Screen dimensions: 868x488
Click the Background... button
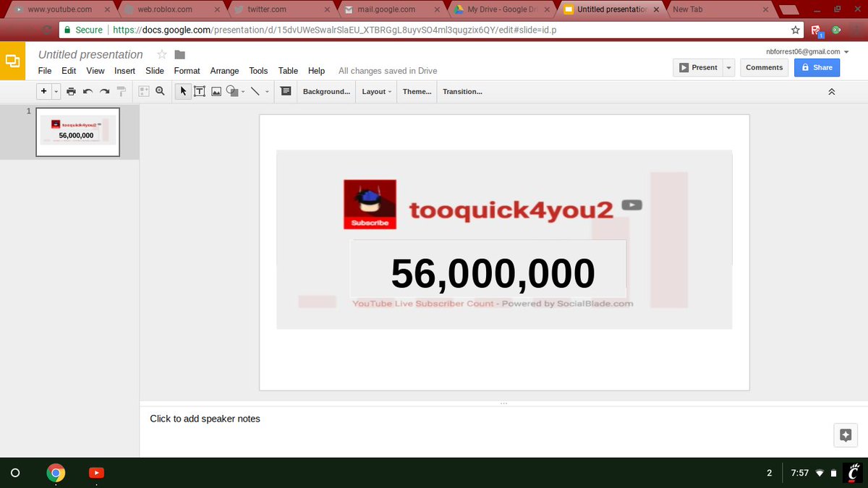tap(326, 92)
